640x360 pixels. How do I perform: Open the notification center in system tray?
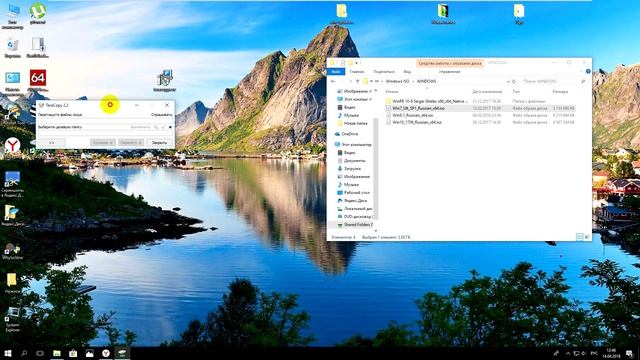629,353
